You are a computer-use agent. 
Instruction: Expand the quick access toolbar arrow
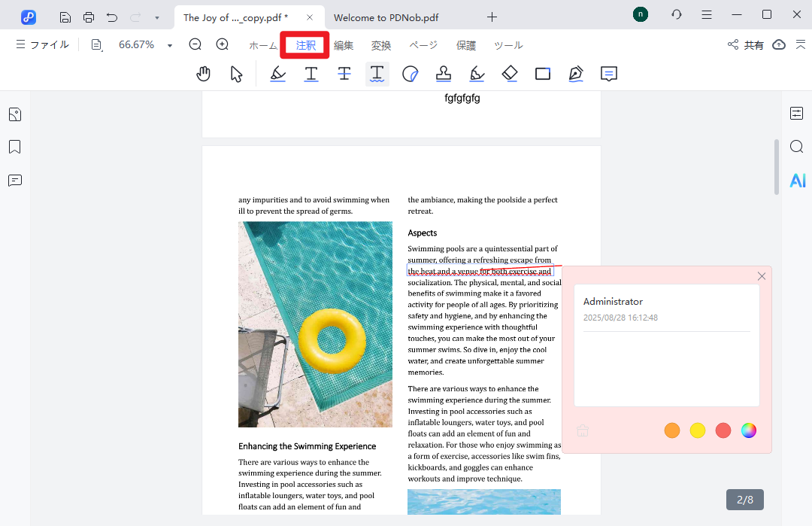pos(156,17)
